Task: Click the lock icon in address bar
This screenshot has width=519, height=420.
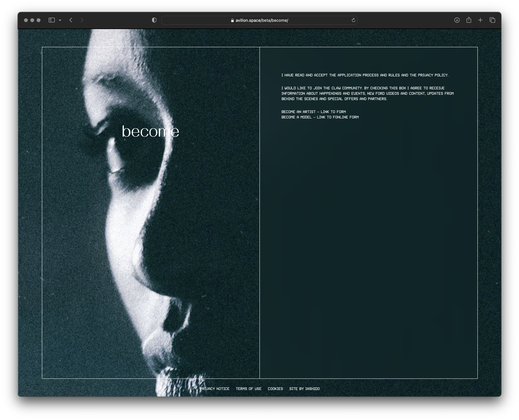Action: point(232,20)
